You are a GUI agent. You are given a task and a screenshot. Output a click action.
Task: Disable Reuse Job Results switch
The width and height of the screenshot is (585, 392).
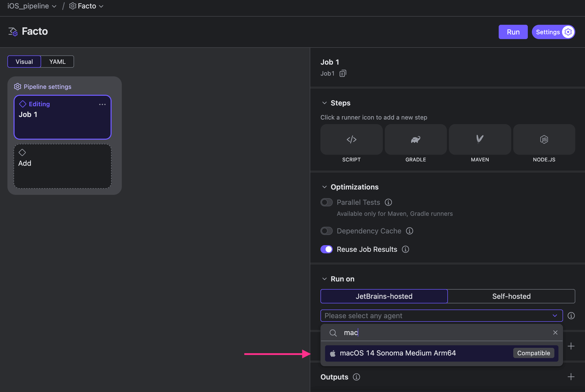327,249
